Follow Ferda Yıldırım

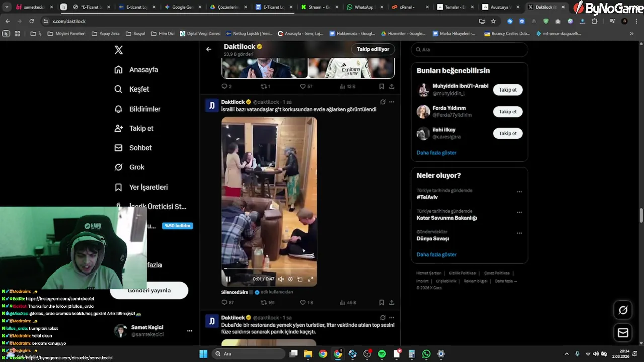tap(508, 112)
